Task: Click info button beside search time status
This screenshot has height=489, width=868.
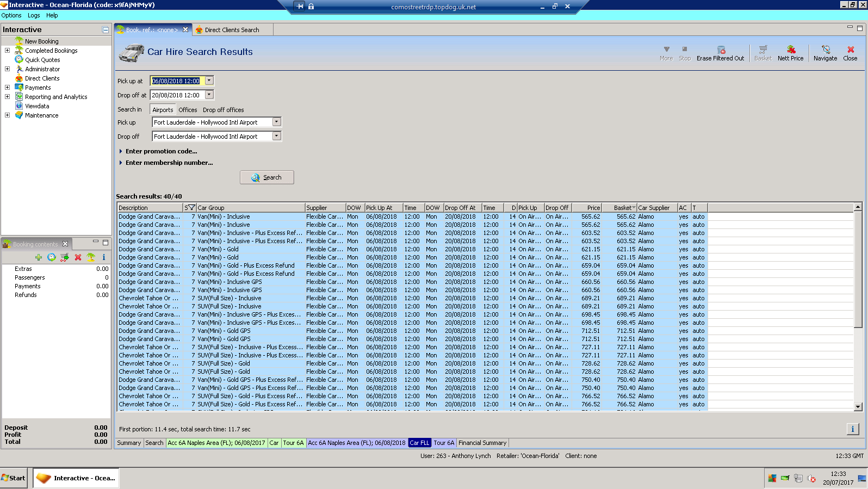Action: (852, 429)
